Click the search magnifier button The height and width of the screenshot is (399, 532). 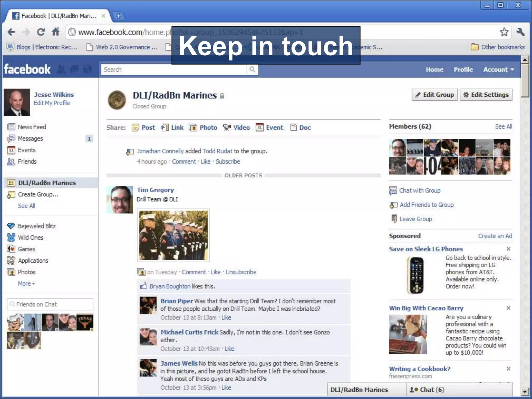252,69
